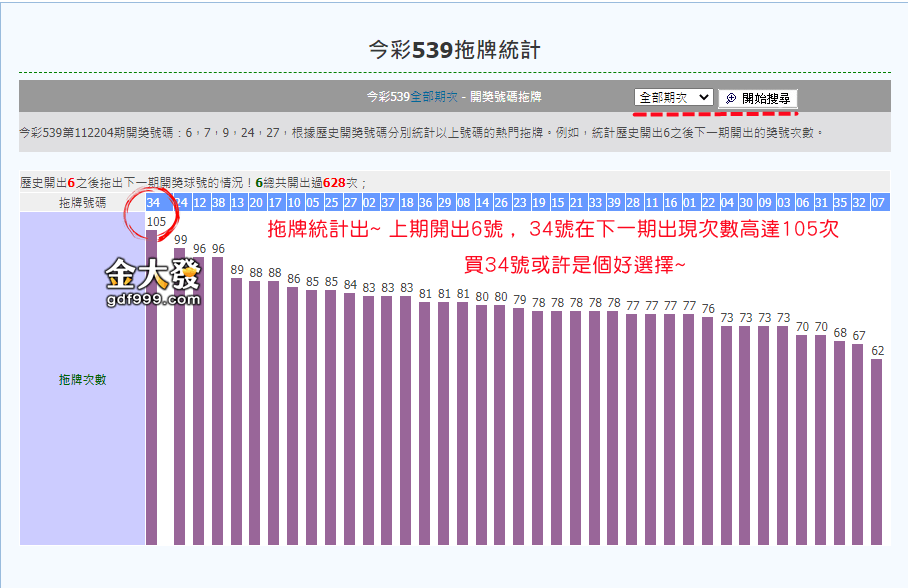Click the tallest bar labeled 105
Image resolution: width=908 pixels, height=588 pixels.
153,390
